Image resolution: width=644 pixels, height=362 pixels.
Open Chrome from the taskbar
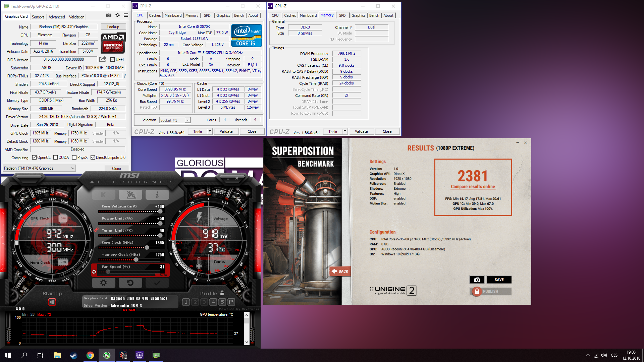point(90,355)
